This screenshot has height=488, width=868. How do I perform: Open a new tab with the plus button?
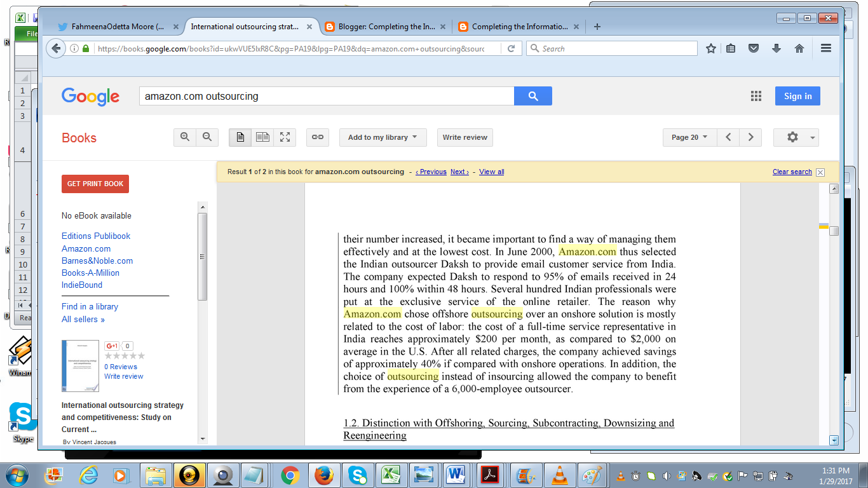pos(597,27)
